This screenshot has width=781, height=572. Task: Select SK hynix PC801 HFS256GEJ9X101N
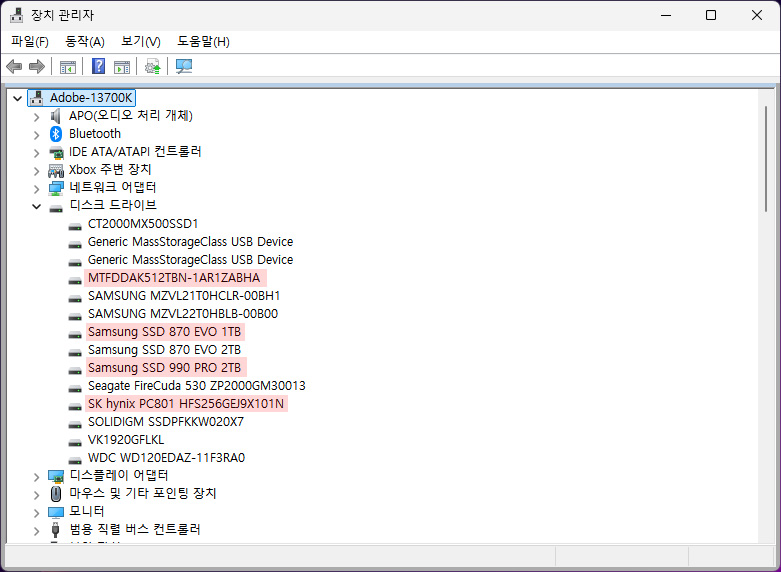click(186, 404)
